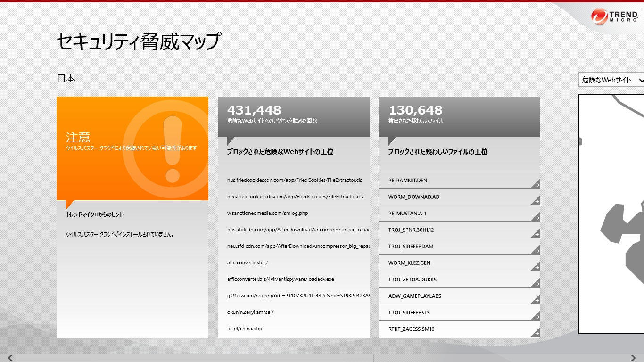This screenshot has width=644, height=362.
Task: Click the horizontal scrollbar right arrow
Action: pos(634,358)
